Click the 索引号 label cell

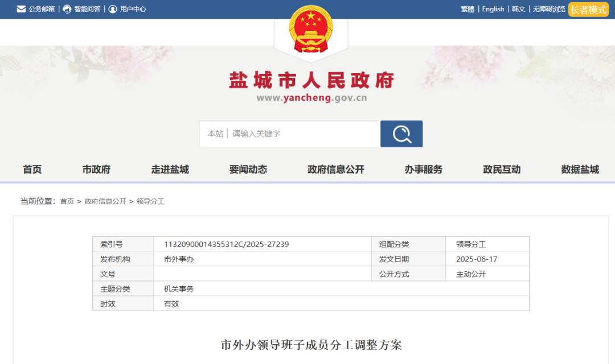pos(123,244)
